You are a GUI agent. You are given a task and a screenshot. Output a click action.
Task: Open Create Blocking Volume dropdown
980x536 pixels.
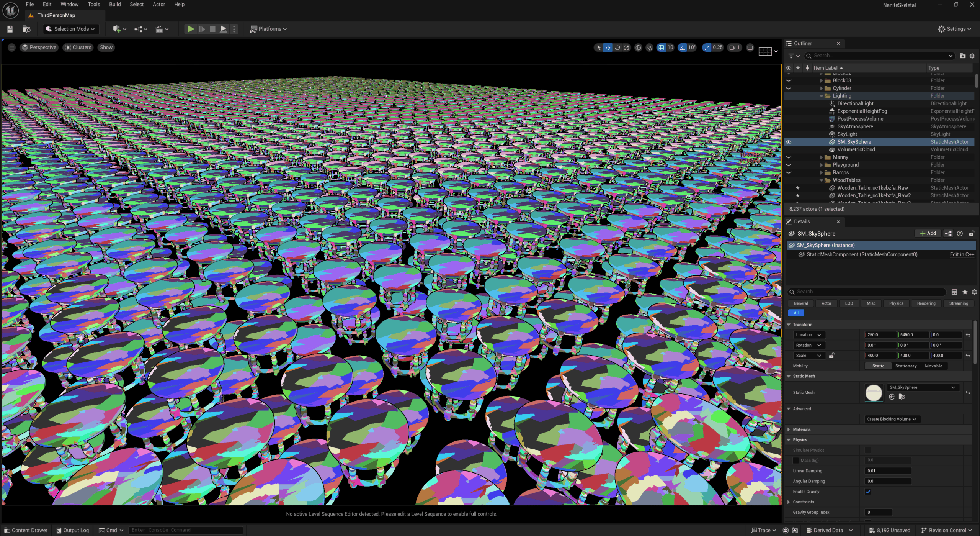pos(892,419)
